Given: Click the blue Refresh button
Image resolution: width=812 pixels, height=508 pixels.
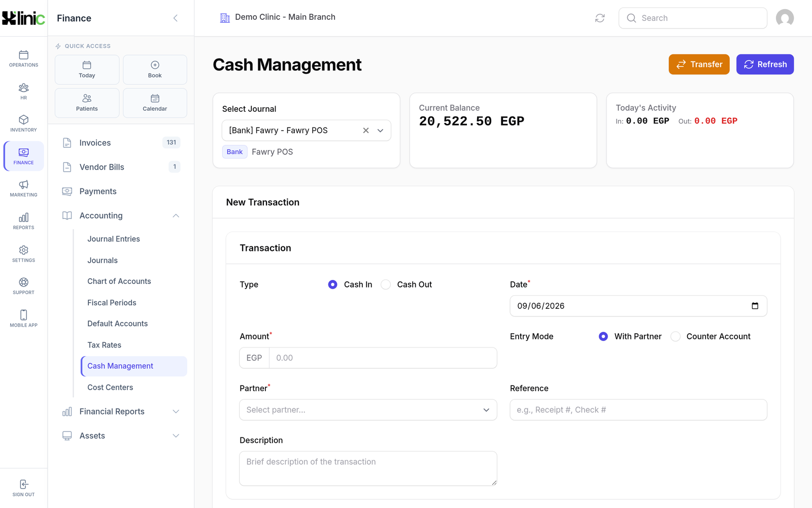Looking at the screenshot, I should point(765,65).
